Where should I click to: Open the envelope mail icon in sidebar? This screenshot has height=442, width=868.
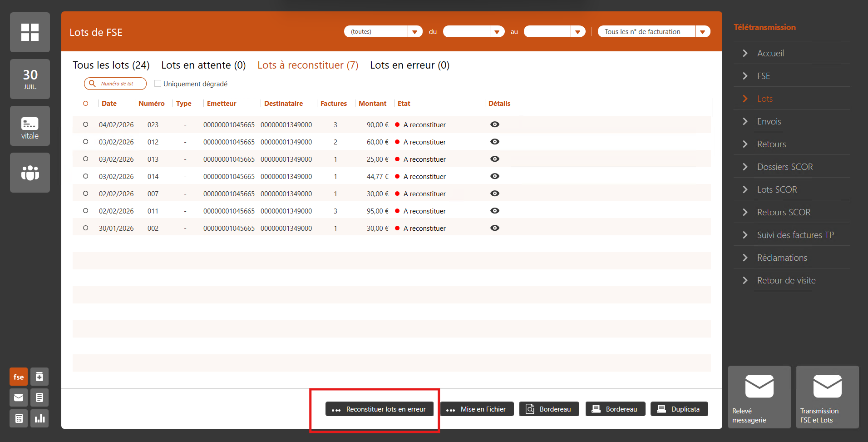(19, 397)
